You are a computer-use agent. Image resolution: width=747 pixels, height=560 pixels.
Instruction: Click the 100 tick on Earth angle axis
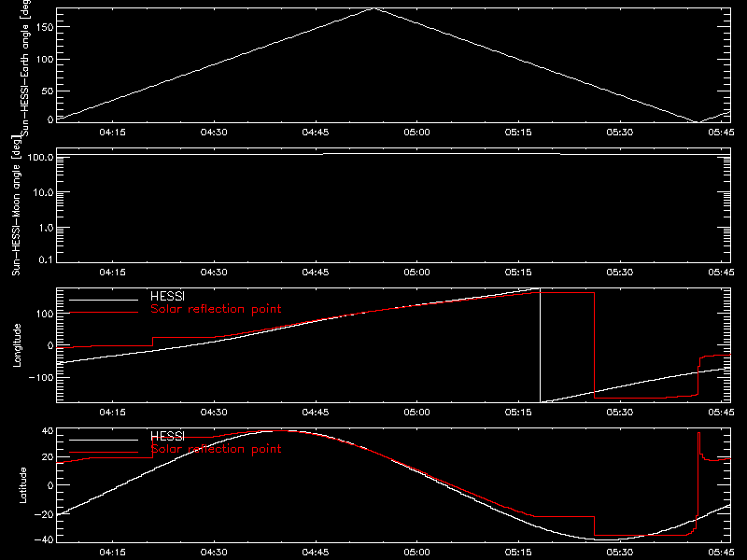point(45,60)
